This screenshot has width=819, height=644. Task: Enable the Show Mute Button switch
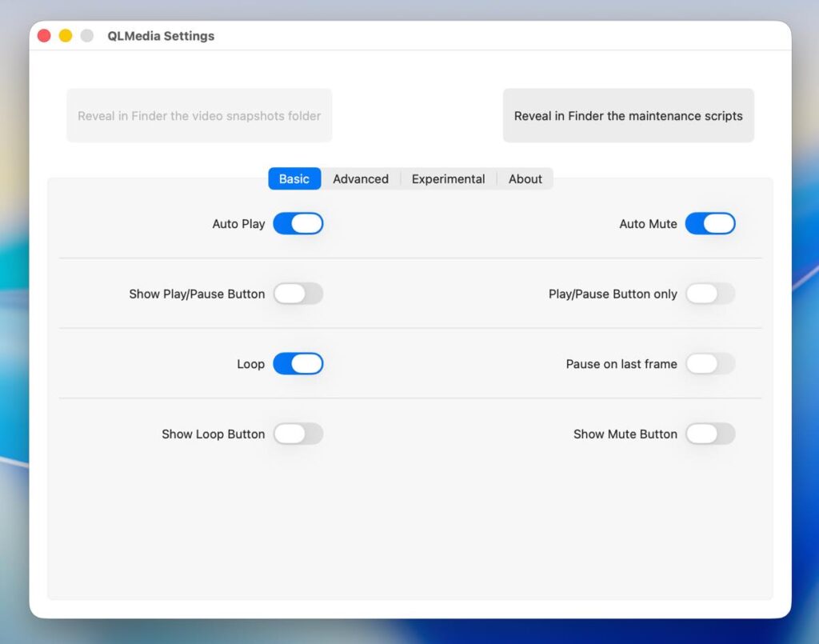pyautogui.click(x=709, y=434)
